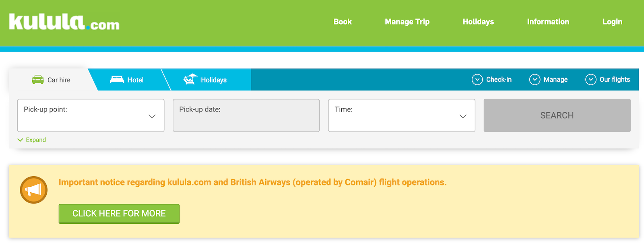Click CLICK HERE FOR MORE button

point(119,214)
